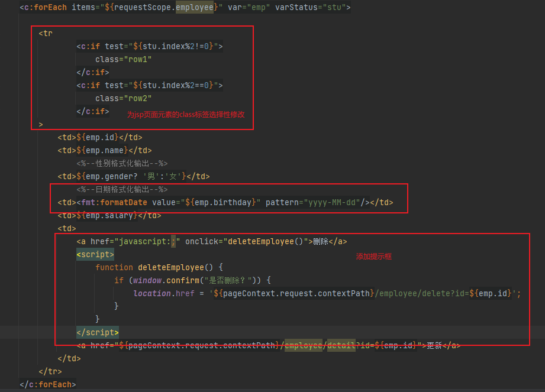
Task: Click the fmt:formatDate tag name
Action: click(114, 202)
